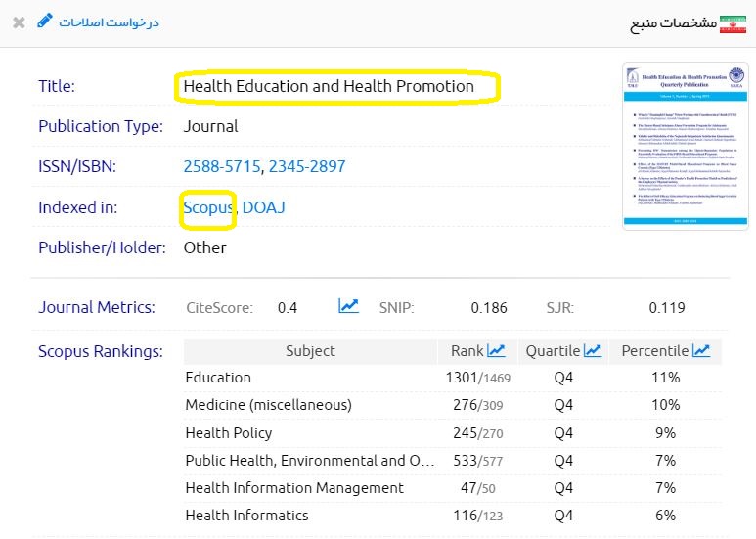This screenshot has width=756, height=539.
Task: Click the Health Informatics subject row
Action: point(246,515)
